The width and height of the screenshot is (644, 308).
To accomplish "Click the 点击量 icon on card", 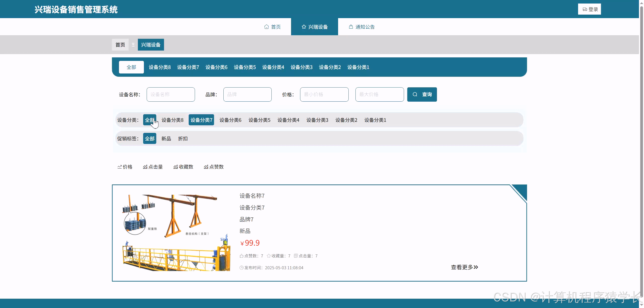I will tap(296, 256).
